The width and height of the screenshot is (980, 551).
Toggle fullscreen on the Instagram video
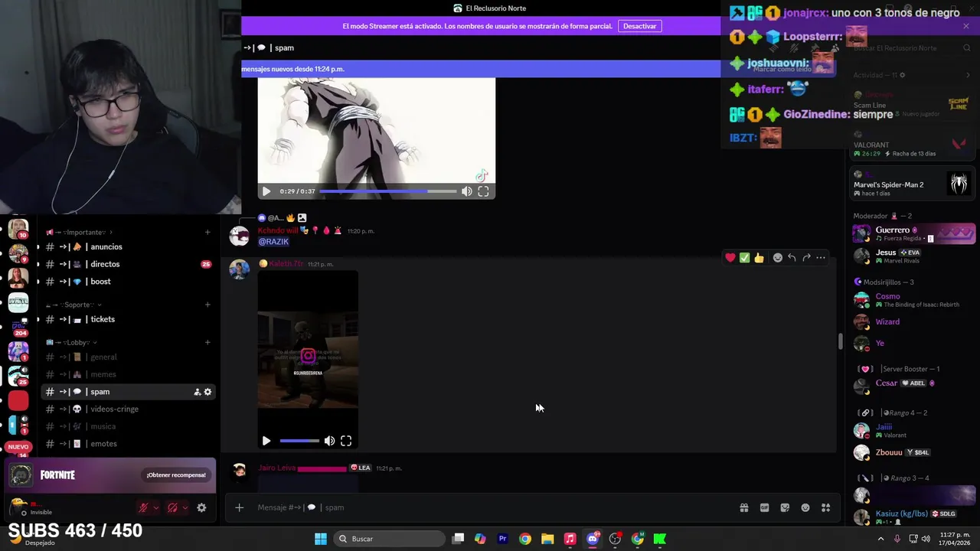pos(346,441)
